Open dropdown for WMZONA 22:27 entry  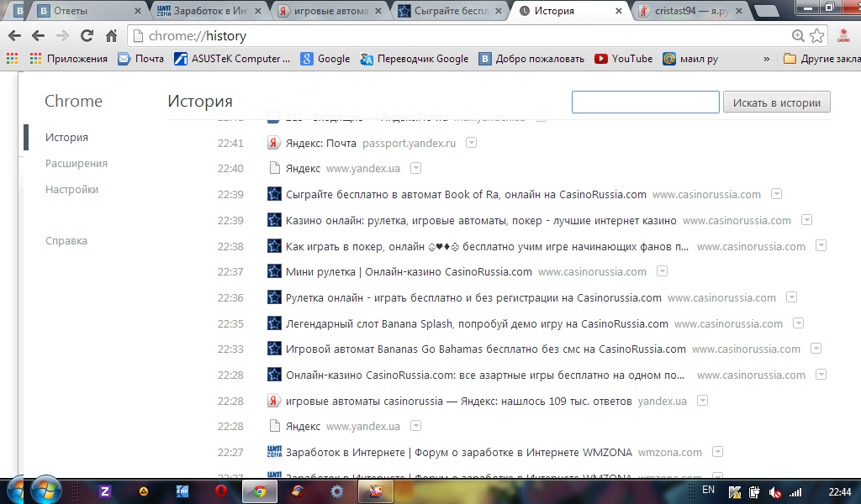(x=717, y=452)
